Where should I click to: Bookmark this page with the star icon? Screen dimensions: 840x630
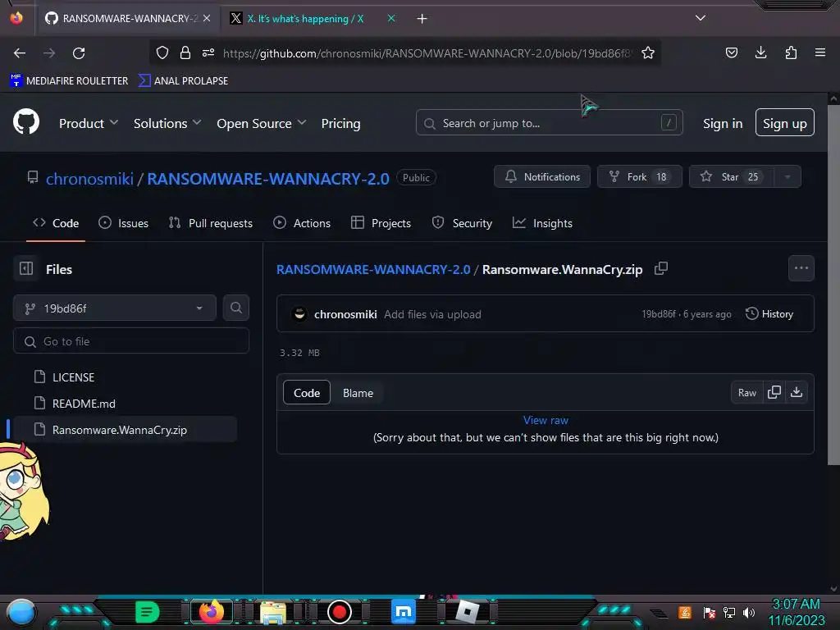coord(648,52)
